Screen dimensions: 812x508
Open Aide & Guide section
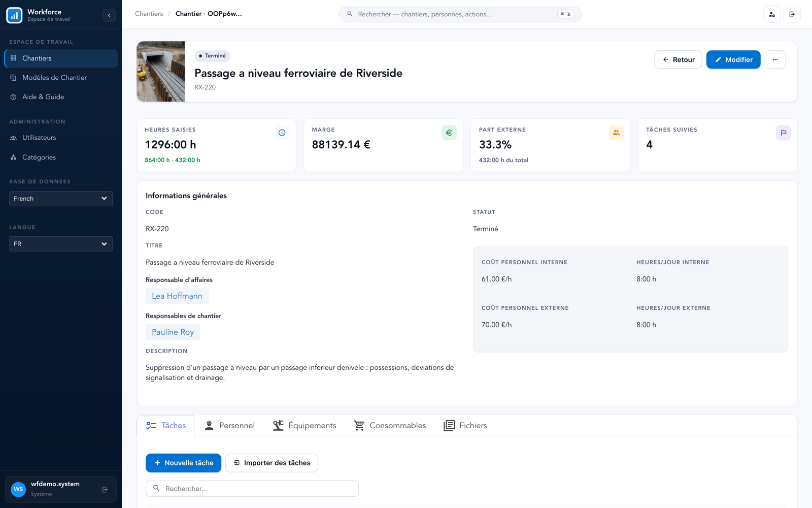tap(61, 97)
